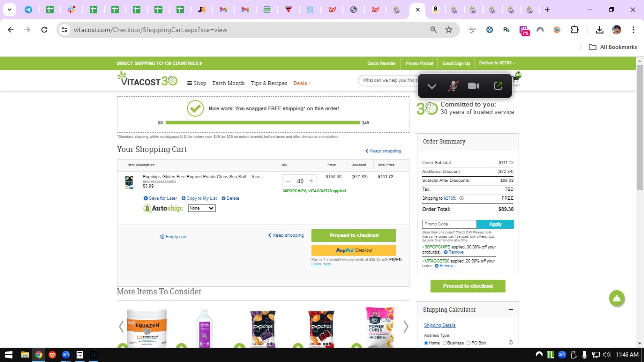The image size is (644, 362).
Task: Expand Deliver to 92705 dropdown
Action: (x=497, y=63)
